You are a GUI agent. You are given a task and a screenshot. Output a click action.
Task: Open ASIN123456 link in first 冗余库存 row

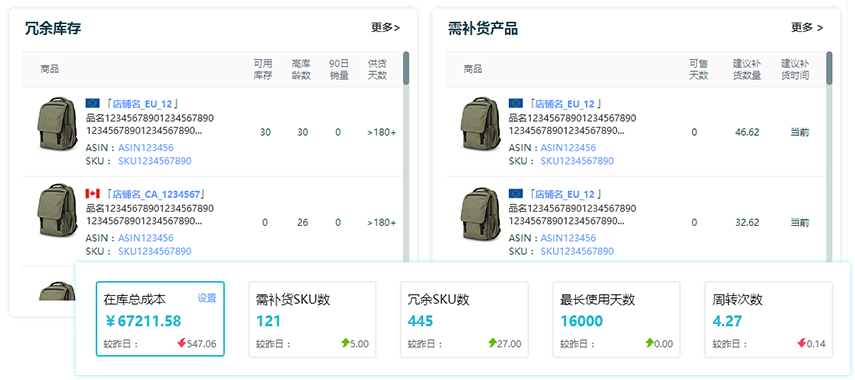click(x=146, y=148)
